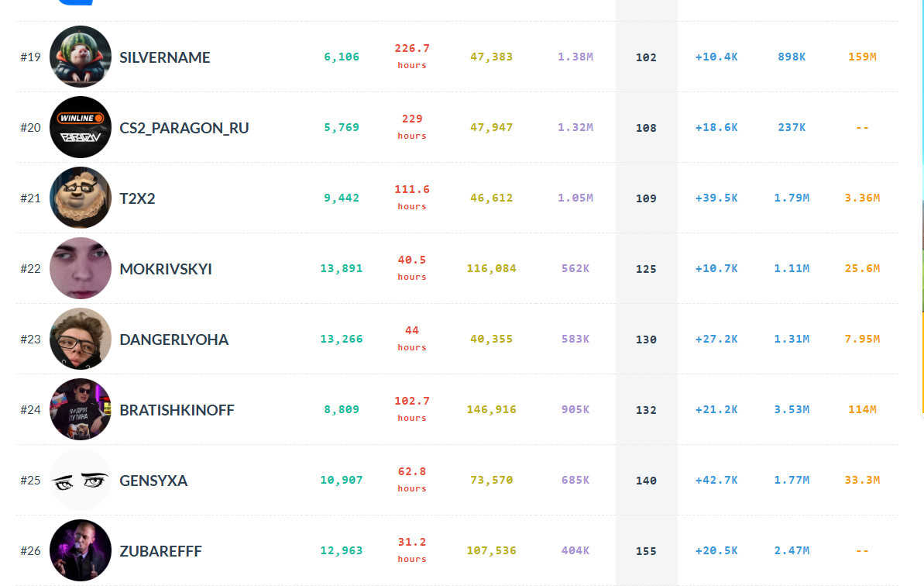
Task: Open BRATISHKINOFF's avatar image
Action: click(80, 410)
